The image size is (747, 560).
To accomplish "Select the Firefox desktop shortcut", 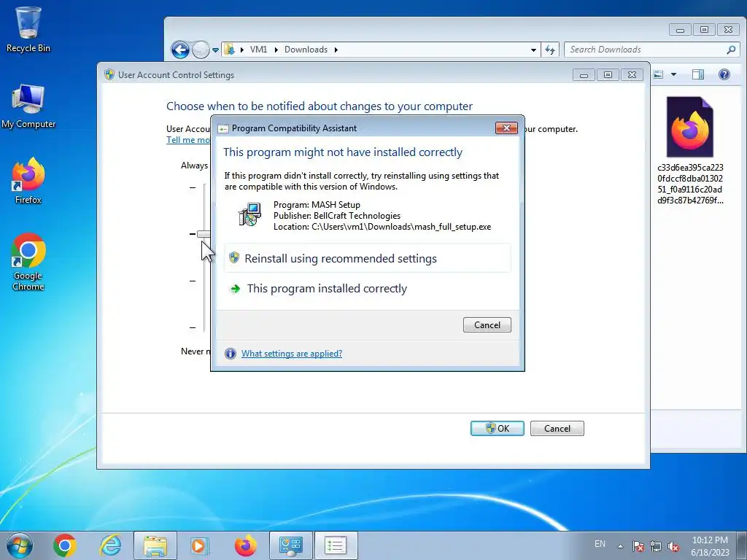I will (28, 181).
